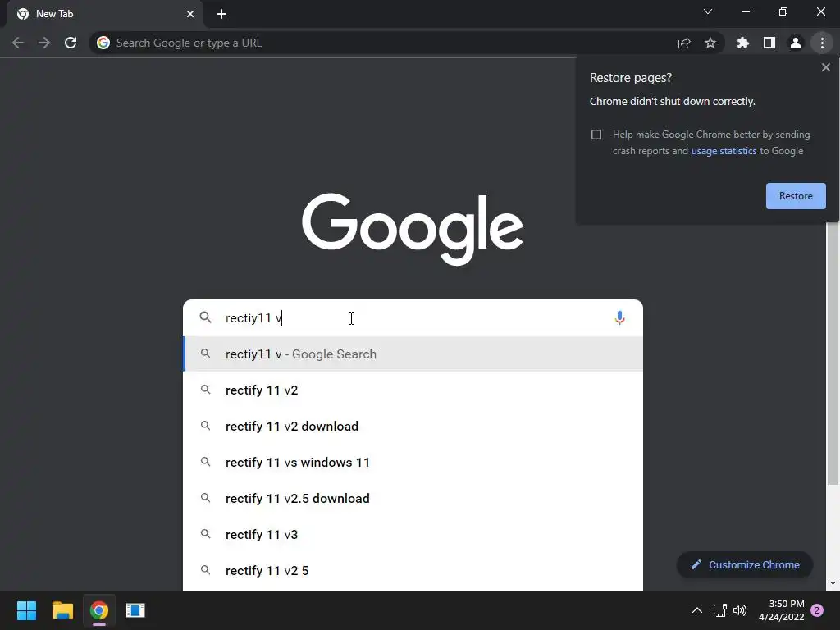Open the usage statistics link
Image resolution: width=840 pixels, height=630 pixels.
724,151
